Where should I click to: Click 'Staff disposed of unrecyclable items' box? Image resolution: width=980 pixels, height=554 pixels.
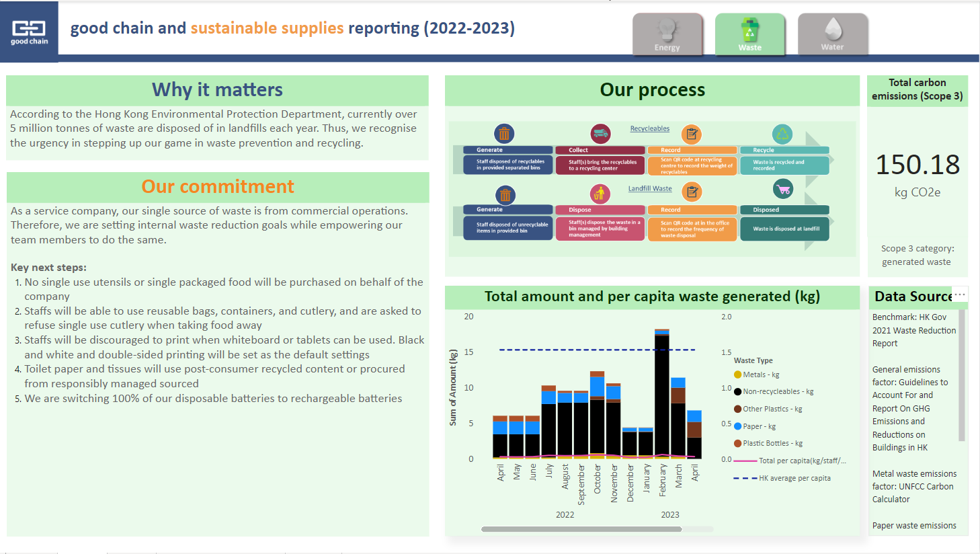pos(508,229)
